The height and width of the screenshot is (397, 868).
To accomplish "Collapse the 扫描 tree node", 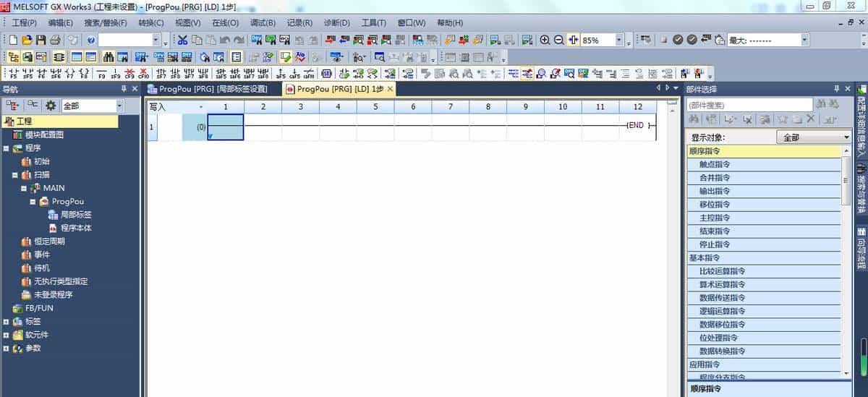I will [15, 175].
